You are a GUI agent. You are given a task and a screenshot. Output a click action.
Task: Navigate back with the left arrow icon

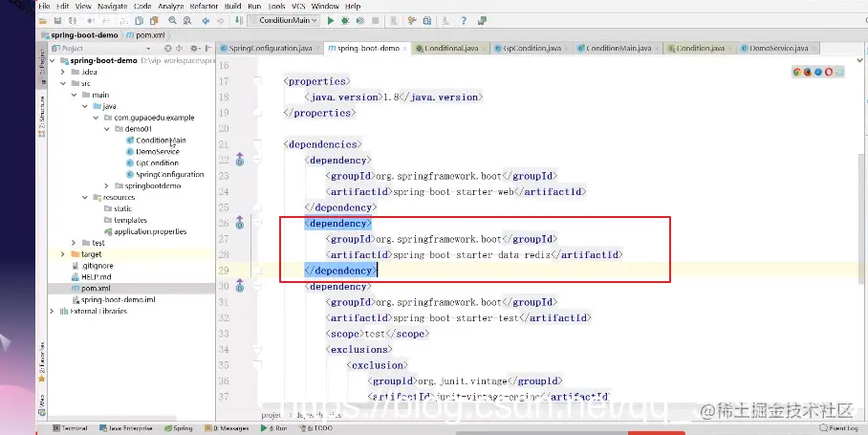pos(206,20)
